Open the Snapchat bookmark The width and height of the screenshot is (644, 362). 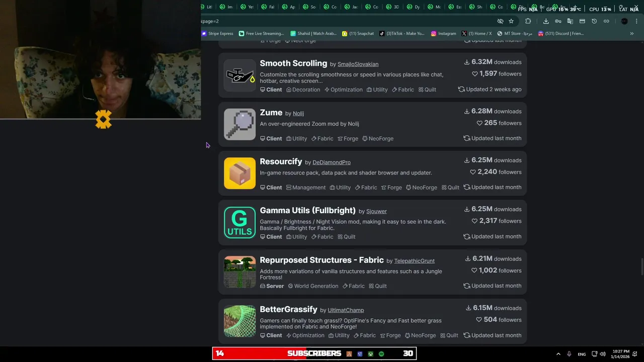[358, 34]
